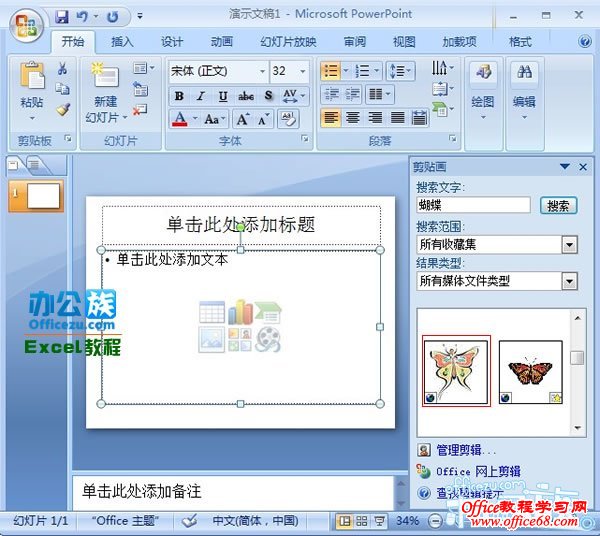
Task: Switch to the 动画 ribbon tab
Action: pos(222,41)
